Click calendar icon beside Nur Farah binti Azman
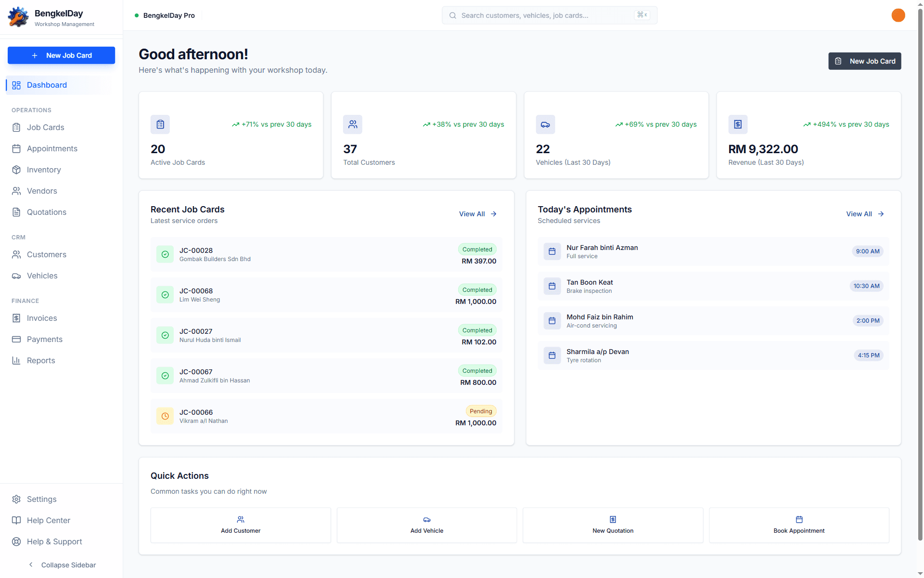This screenshot has height=578, width=924. [x=552, y=251]
